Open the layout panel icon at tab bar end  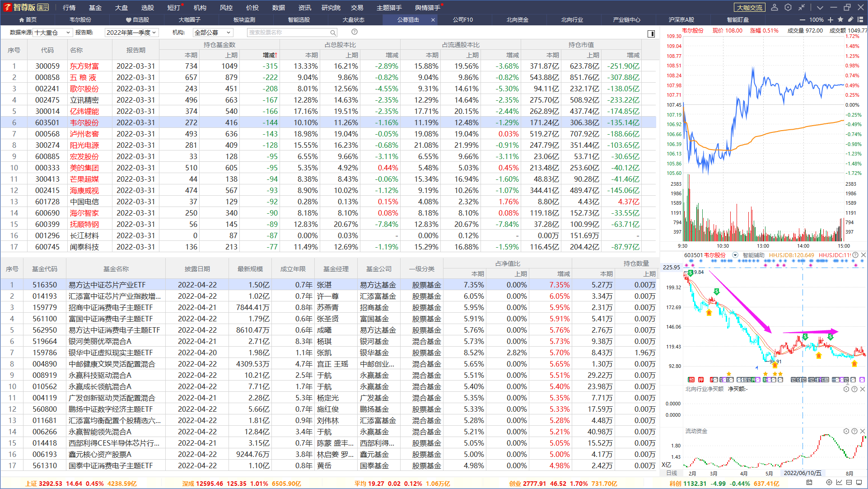860,19
